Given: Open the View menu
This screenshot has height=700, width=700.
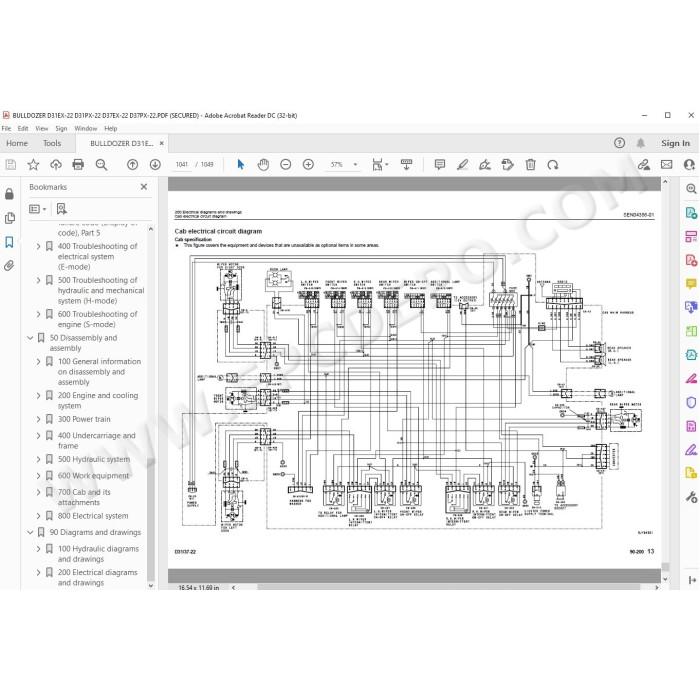Looking at the screenshot, I should tap(42, 129).
